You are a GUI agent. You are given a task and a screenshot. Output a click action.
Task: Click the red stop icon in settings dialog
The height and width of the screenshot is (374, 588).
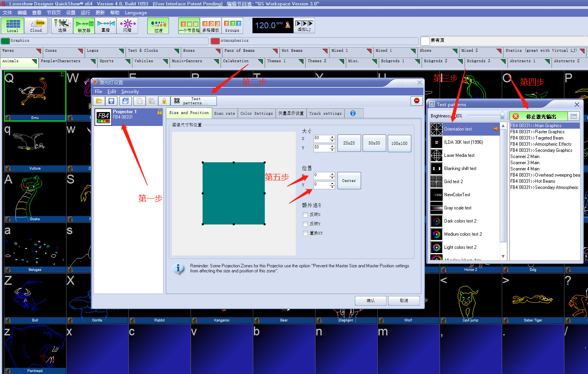pos(416,100)
